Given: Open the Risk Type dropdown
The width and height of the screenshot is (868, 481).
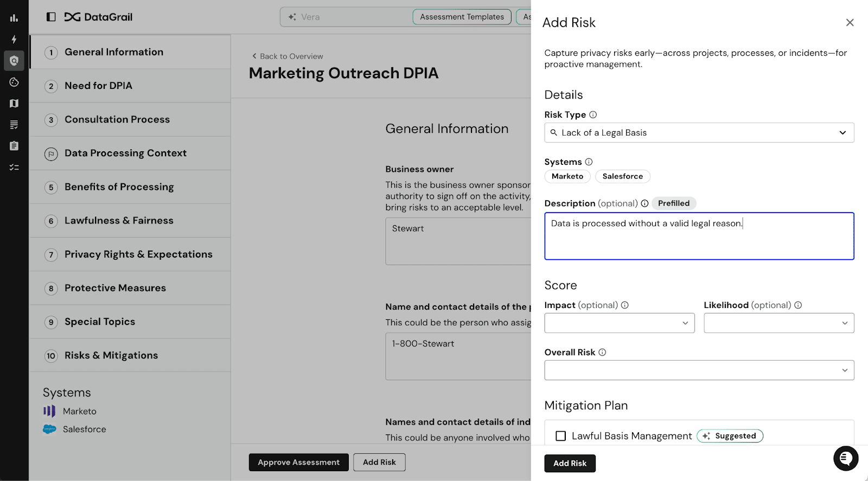Looking at the screenshot, I should pos(699,133).
